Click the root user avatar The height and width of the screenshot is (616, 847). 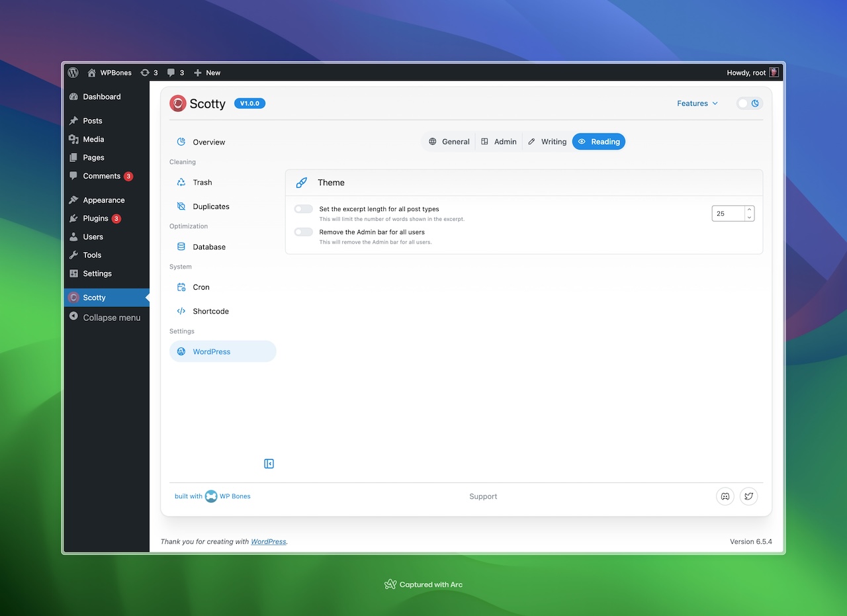774,73
